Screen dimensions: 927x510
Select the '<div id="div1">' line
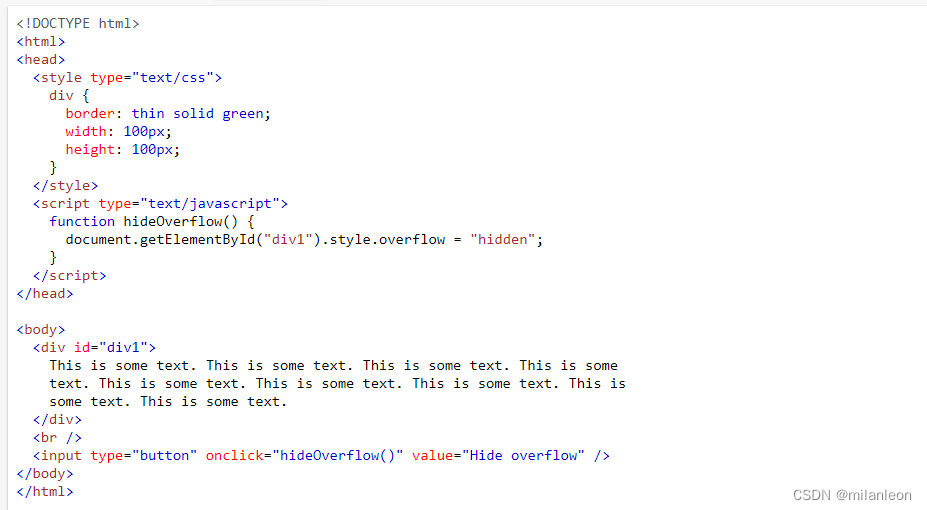[x=95, y=347]
